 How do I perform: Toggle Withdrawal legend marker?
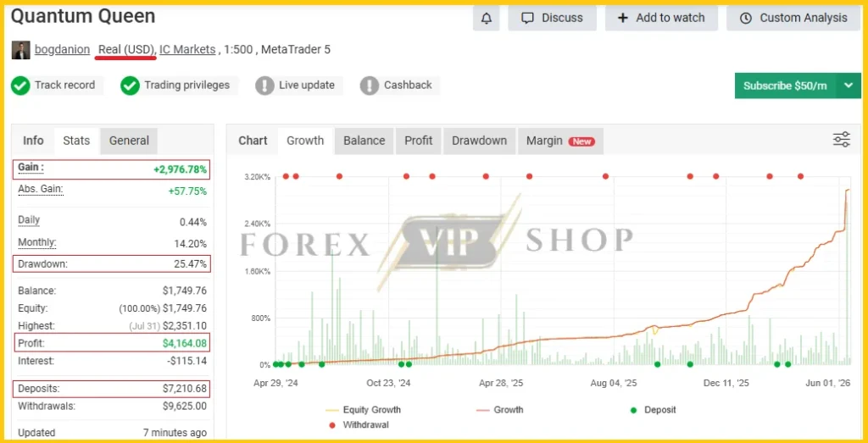(359, 425)
